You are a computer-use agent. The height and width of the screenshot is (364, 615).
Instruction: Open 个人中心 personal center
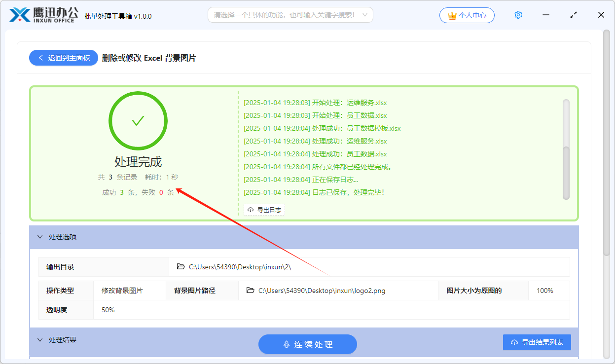tap(467, 15)
